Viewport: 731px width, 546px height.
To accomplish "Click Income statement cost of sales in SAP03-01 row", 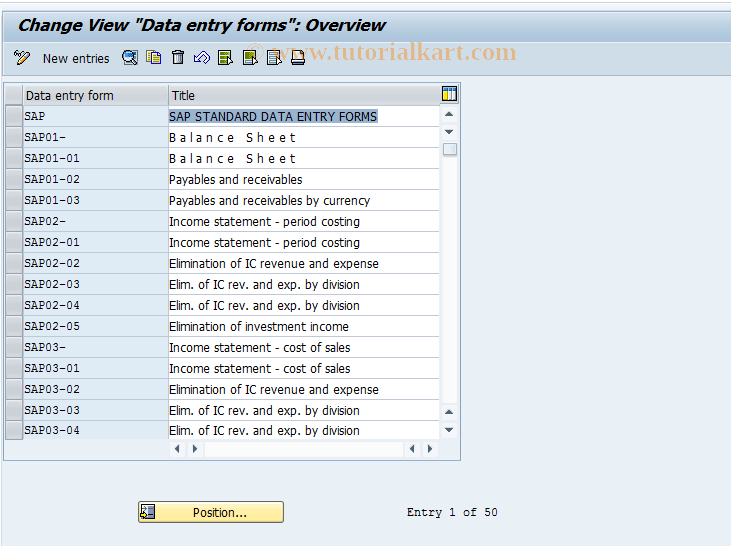I will tap(304, 368).
